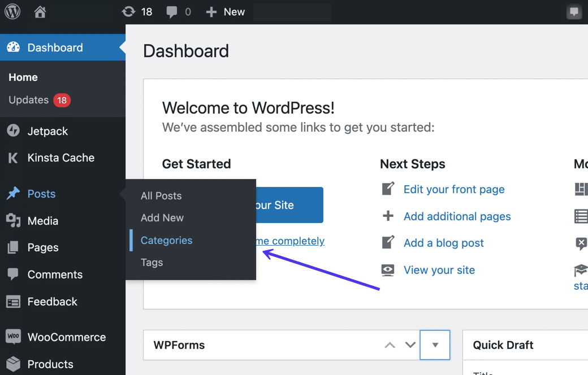Click the WooCommerce sidebar icon
The width and height of the screenshot is (588, 375).
pos(12,337)
